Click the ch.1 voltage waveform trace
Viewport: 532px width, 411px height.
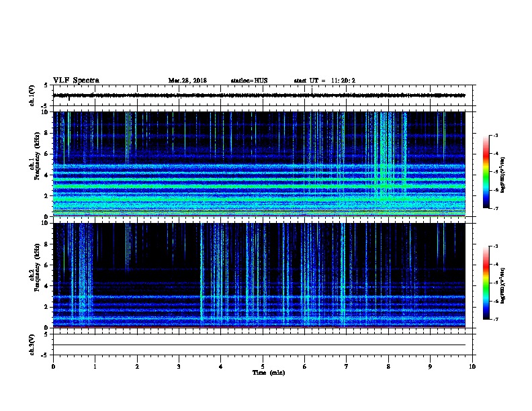coord(259,95)
